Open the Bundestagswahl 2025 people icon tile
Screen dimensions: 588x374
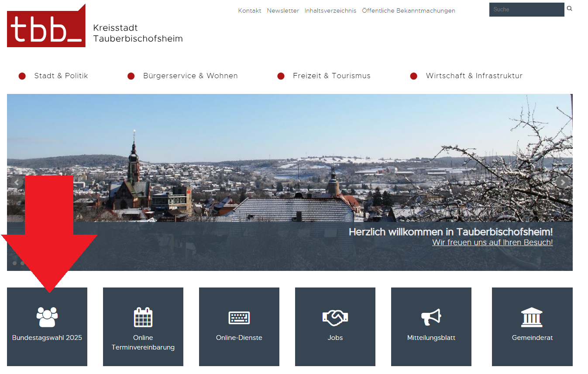point(47,317)
